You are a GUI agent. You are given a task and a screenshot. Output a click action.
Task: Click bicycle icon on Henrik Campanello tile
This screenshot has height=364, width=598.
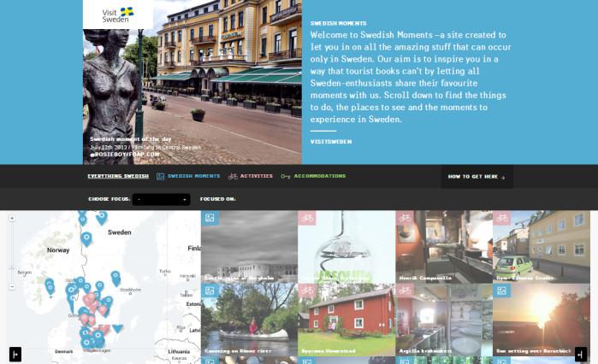coord(405,218)
